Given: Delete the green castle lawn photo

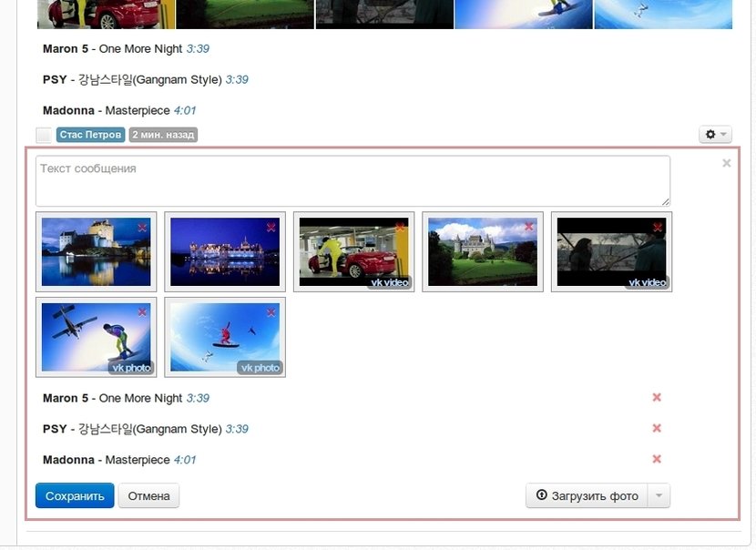Looking at the screenshot, I should [529, 227].
